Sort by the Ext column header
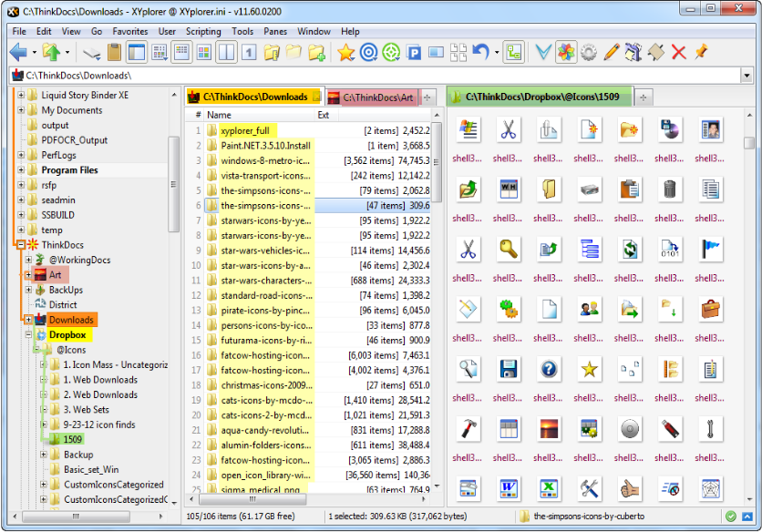Viewport: 762px width, 532px height. pyautogui.click(x=324, y=115)
